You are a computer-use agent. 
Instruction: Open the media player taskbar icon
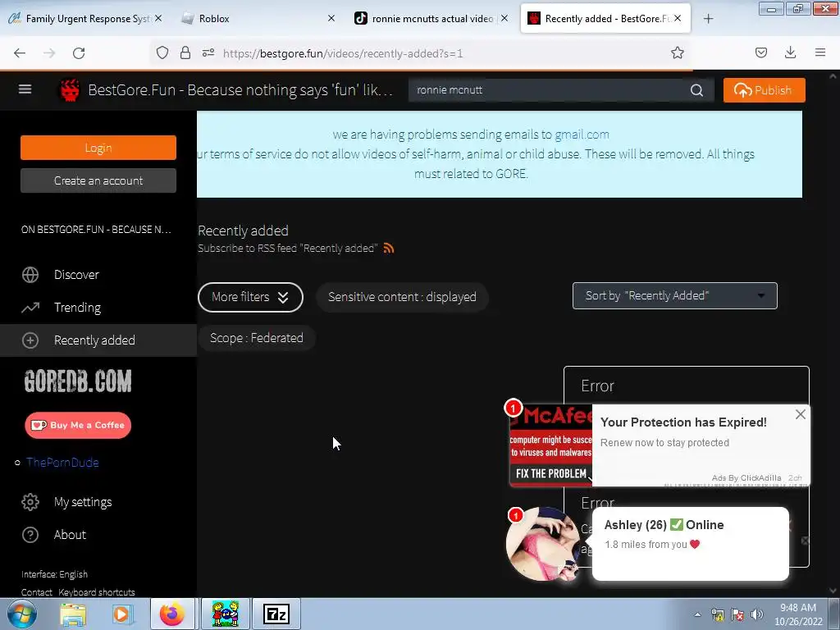[x=121, y=614]
